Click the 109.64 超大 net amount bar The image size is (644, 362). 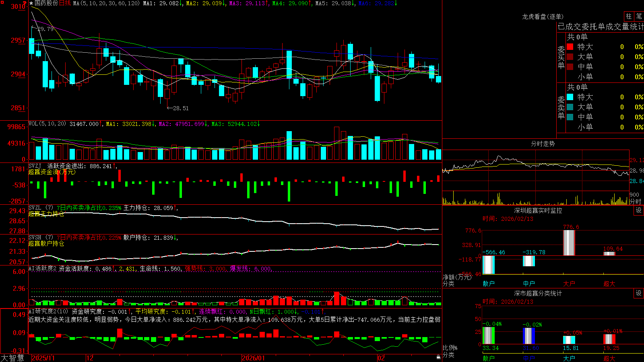point(609,253)
